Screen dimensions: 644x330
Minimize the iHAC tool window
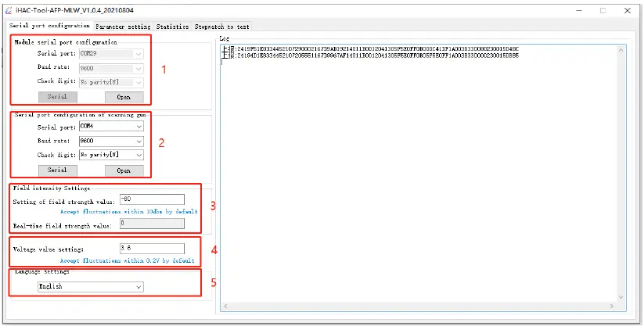579,11
